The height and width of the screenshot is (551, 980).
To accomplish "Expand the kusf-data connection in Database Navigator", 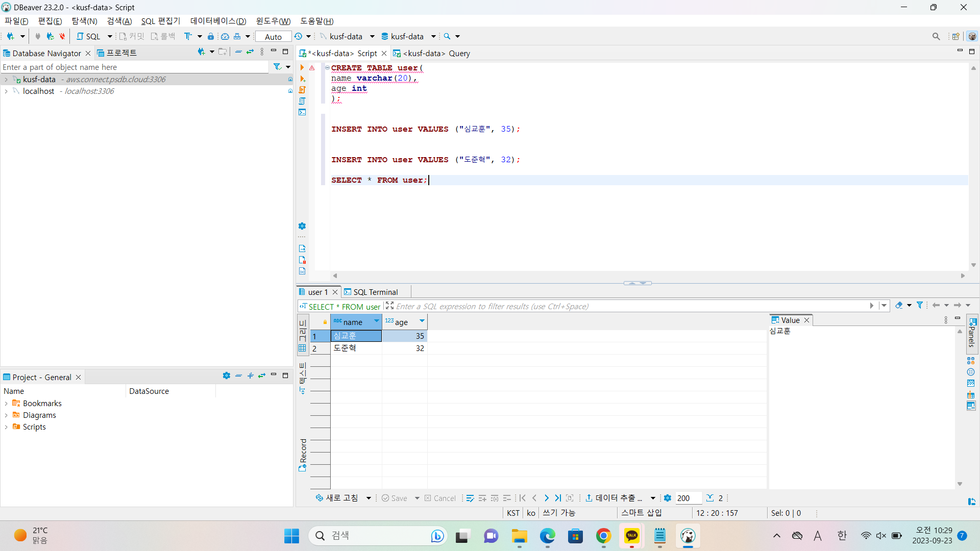I will (x=7, y=79).
